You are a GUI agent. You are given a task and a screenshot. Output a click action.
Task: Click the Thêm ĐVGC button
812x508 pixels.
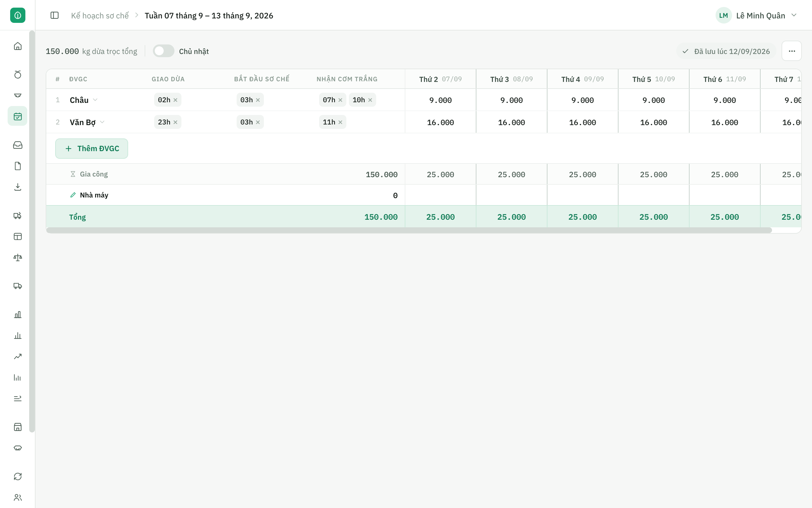92,149
